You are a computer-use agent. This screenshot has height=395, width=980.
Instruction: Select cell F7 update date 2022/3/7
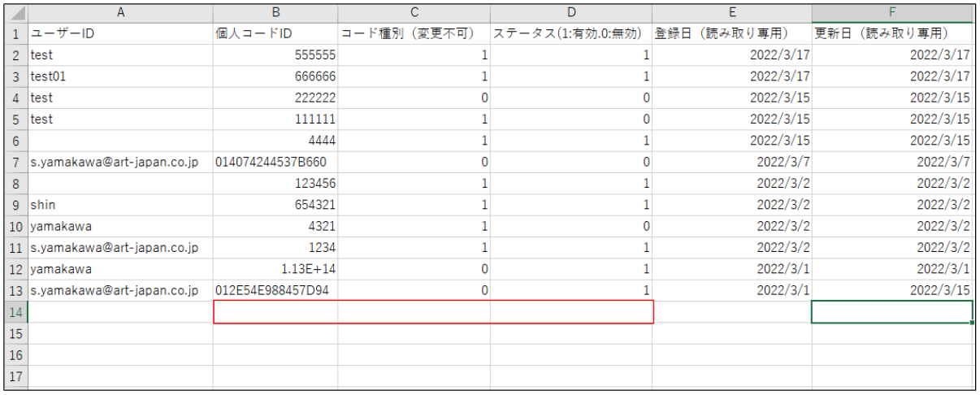pyautogui.click(x=892, y=162)
